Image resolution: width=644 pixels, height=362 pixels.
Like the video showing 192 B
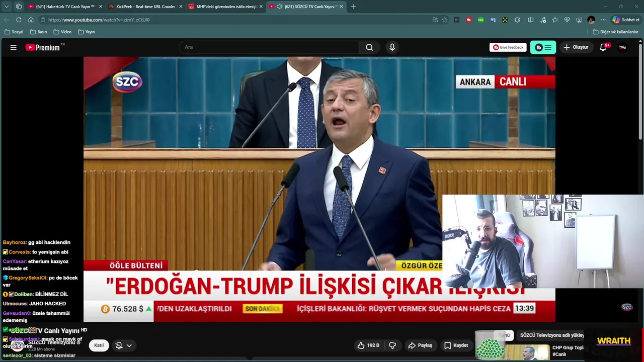pyautogui.click(x=368, y=345)
